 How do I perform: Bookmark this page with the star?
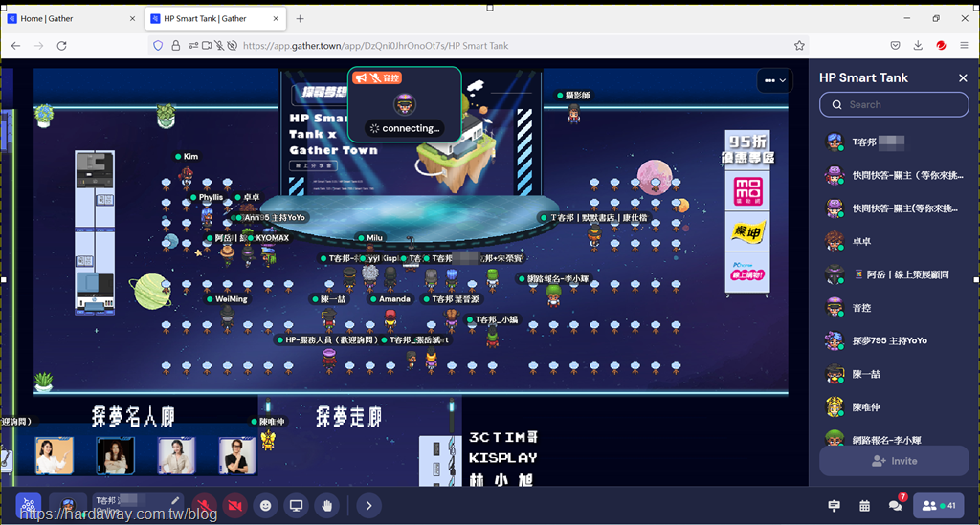point(799,46)
